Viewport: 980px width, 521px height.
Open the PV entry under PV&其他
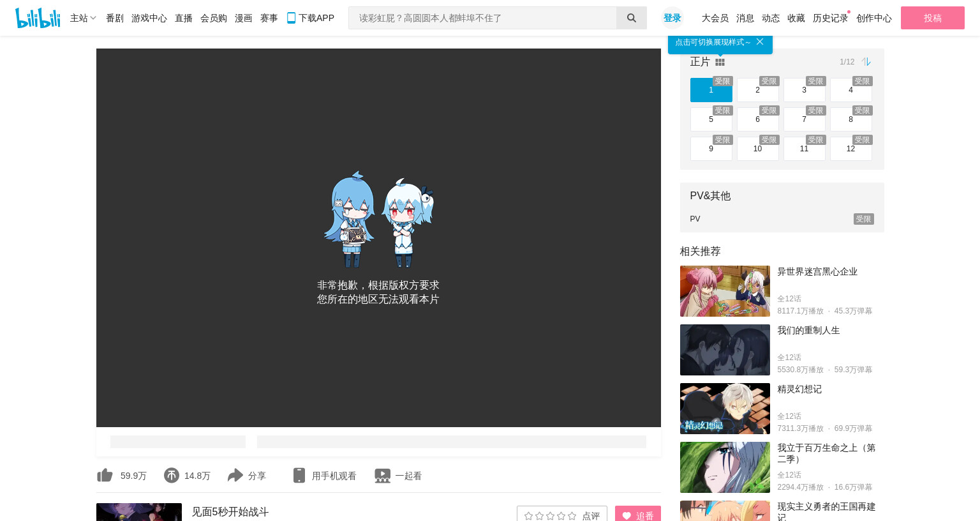tap(782, 219)
